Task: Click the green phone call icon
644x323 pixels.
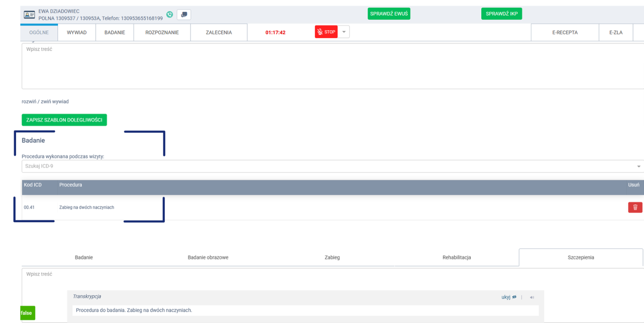Action: (170, 14)
